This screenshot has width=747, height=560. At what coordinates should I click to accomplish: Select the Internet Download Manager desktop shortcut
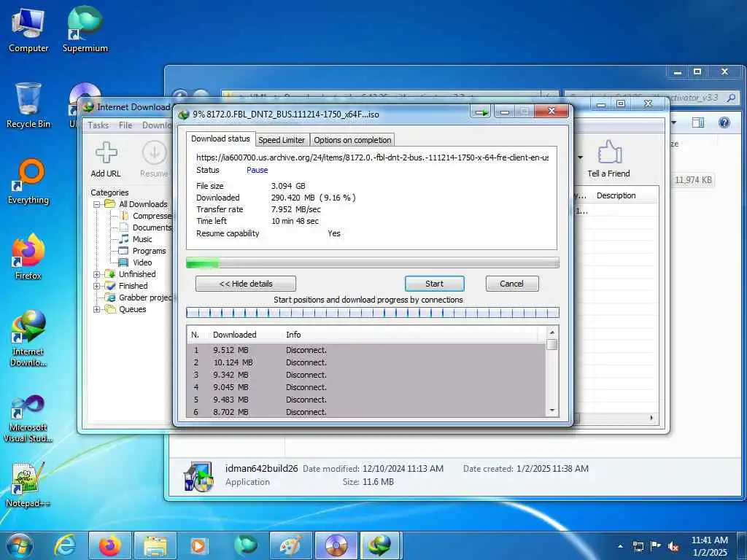(28, 338)
